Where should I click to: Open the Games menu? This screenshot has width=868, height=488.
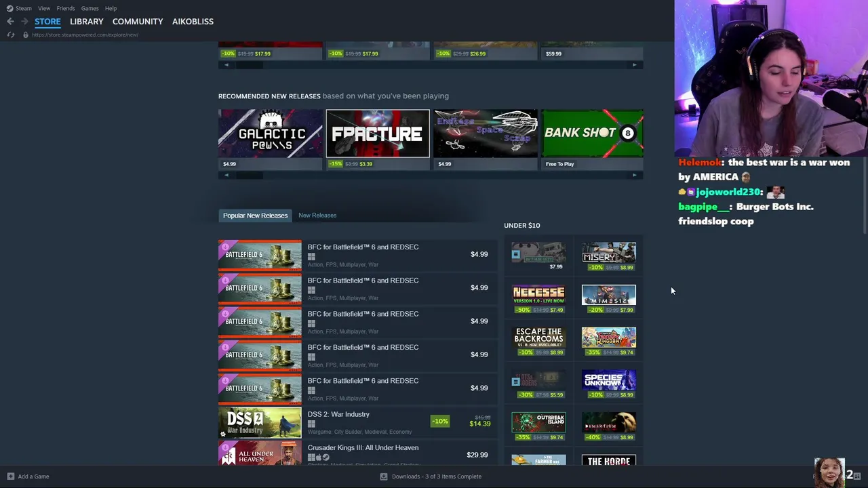coord(90,8)
